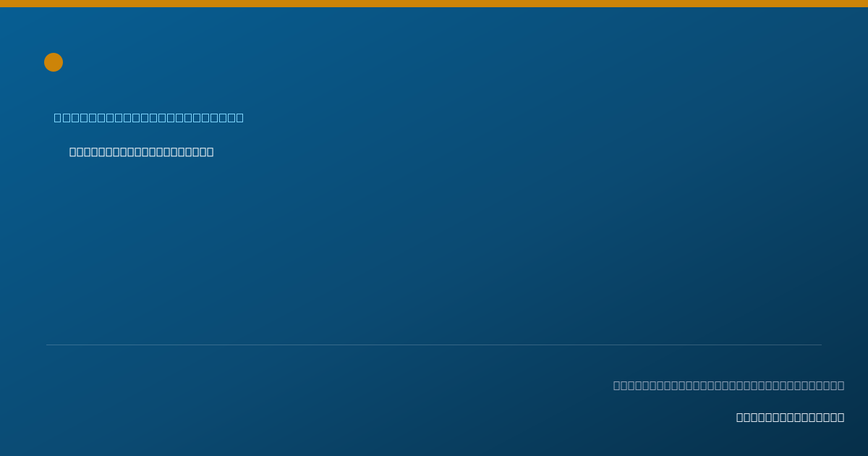Click the white indented subtitle line
The image size is (868, 456).
[x=142, y=152]
